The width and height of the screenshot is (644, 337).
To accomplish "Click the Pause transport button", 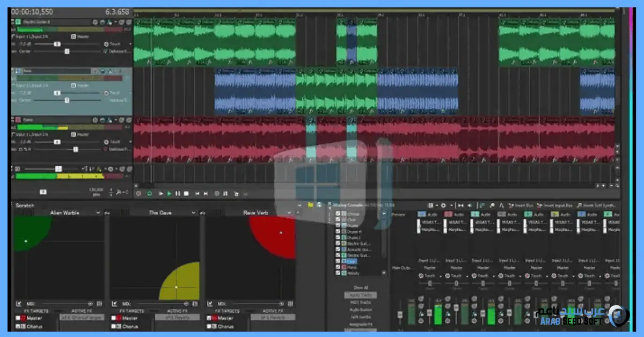I will pyautogui.click(x=178, y=194).
